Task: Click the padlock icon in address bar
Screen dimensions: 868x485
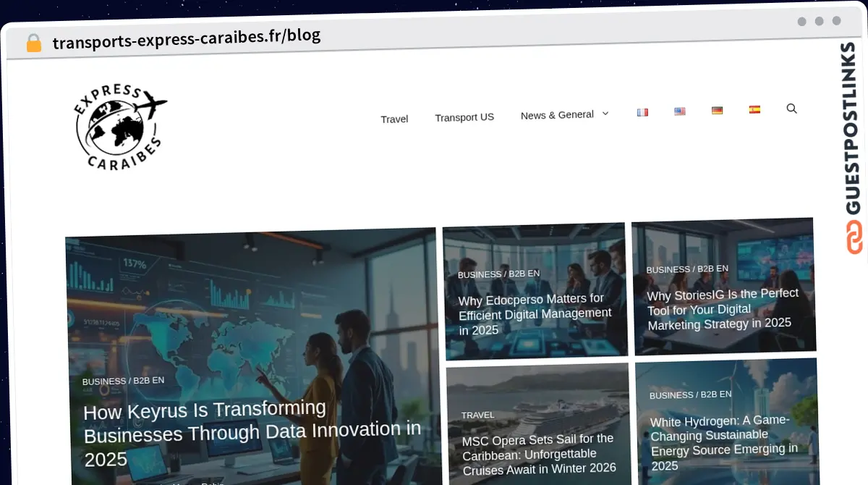Action: point(34,43)
